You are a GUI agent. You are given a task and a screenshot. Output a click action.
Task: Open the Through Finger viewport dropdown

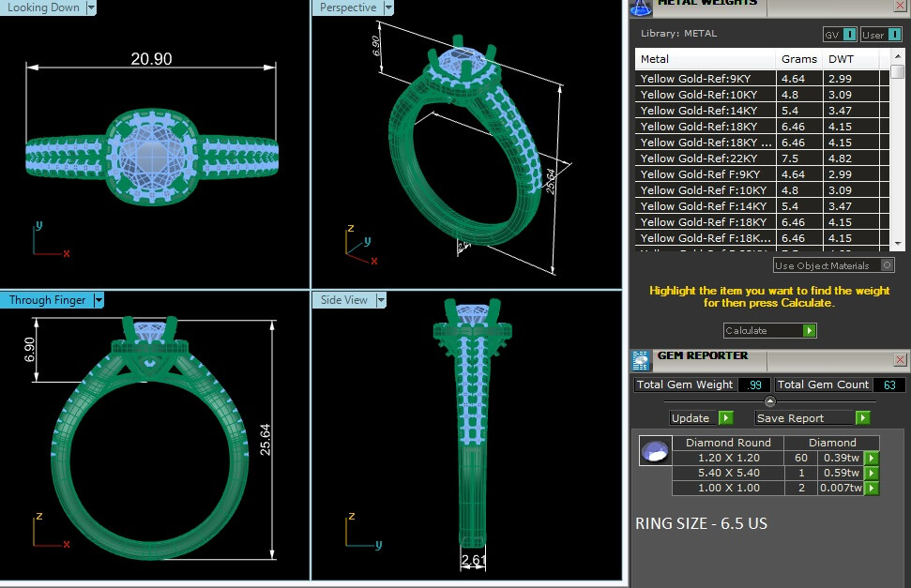tap(98, 301)
